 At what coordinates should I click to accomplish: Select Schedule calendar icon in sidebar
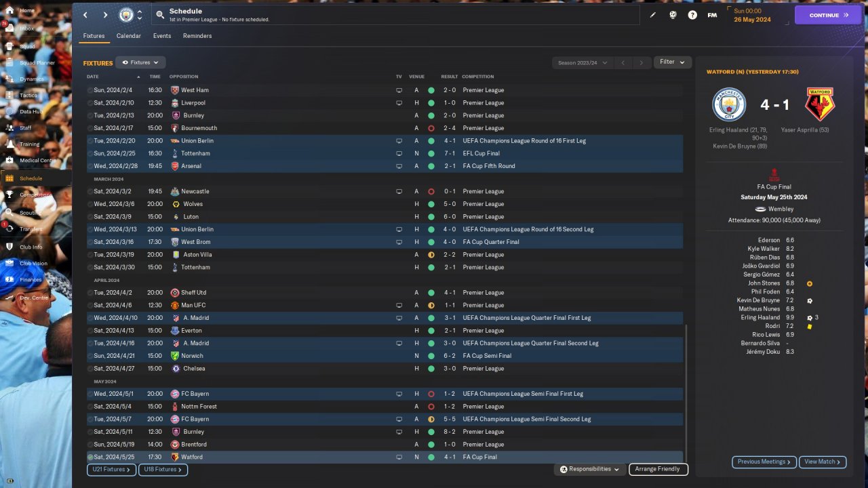[x=9, y=178]
